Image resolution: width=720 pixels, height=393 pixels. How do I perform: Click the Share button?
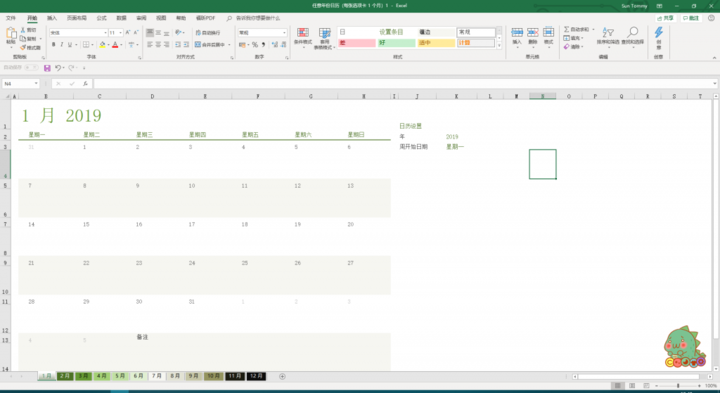coord(665,18)
